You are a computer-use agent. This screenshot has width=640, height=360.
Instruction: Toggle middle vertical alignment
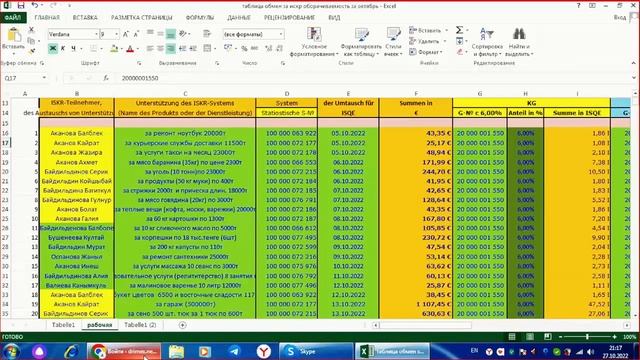pyautogui.click(x=160, y=33)
